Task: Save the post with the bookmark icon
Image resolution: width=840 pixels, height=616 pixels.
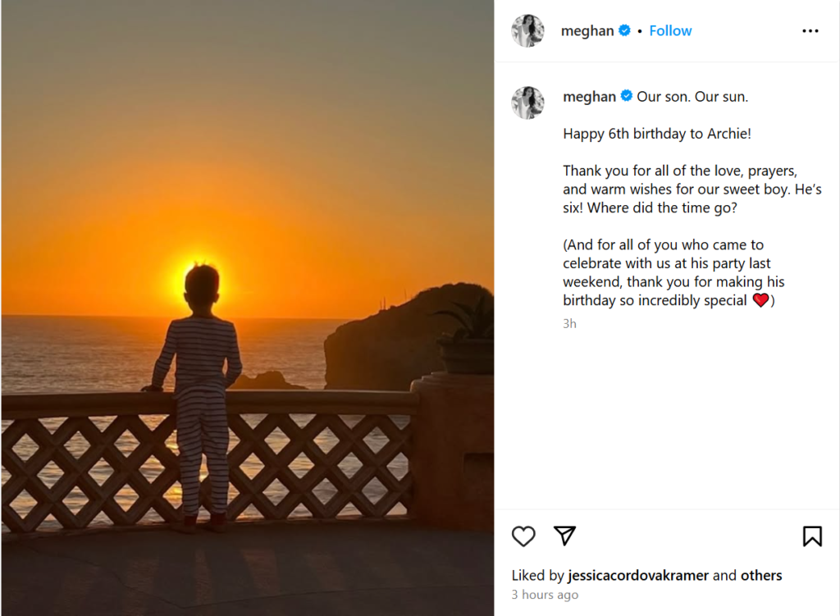Action: (812, 536)
